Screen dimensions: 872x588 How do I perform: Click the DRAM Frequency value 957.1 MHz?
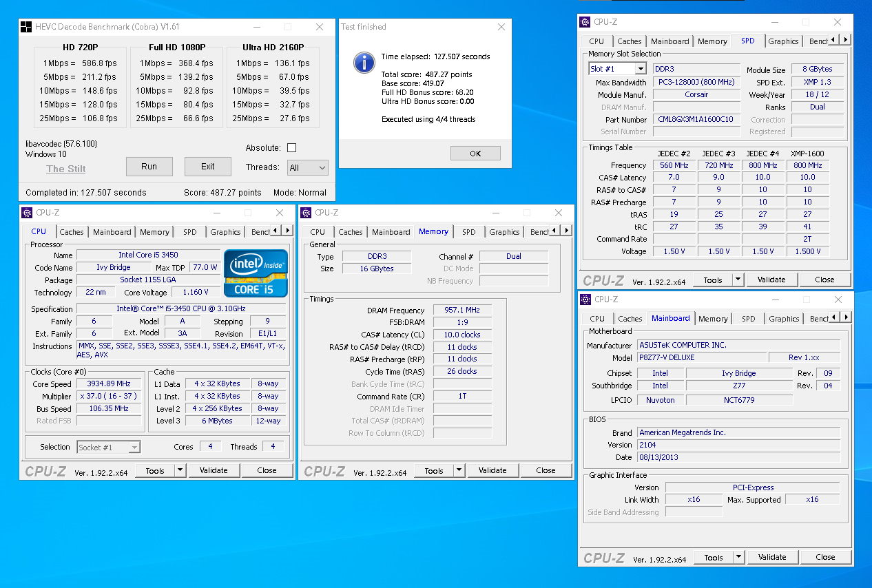coord(462,311)
